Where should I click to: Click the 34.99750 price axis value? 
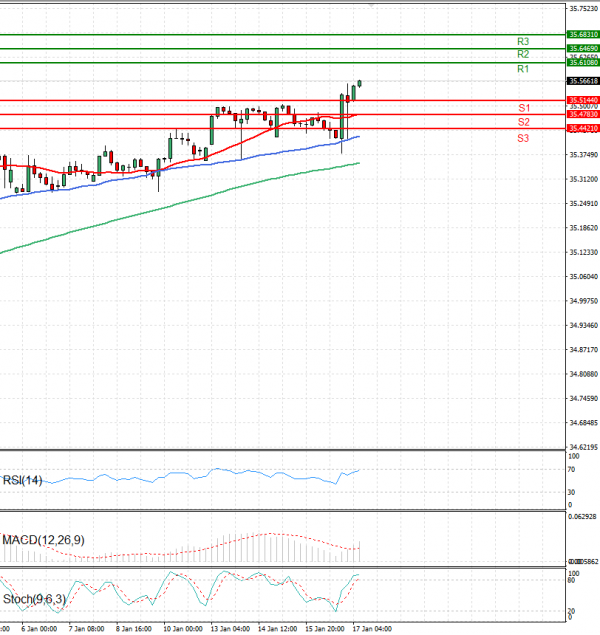pyautogui.click(x=583, y=301)
